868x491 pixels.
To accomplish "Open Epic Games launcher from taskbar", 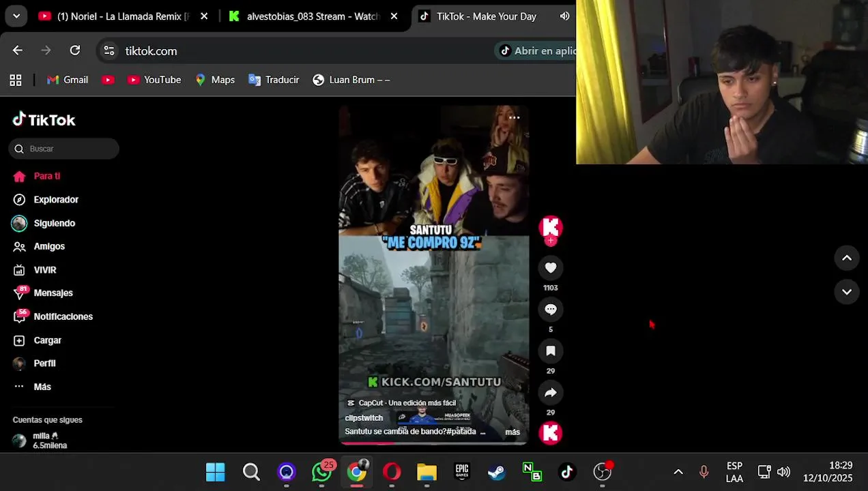I will (462, 472).
